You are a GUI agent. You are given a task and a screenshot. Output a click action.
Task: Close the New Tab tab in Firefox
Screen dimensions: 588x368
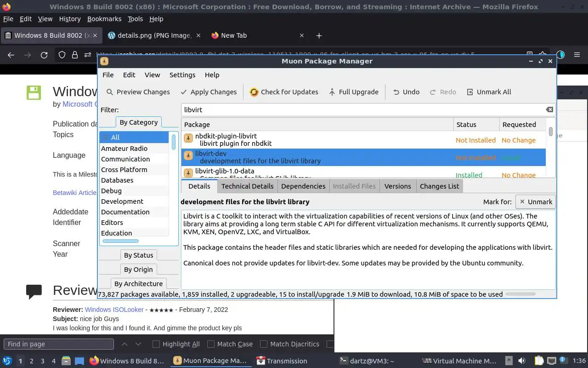pyautogui.click(x=302, y=35)
